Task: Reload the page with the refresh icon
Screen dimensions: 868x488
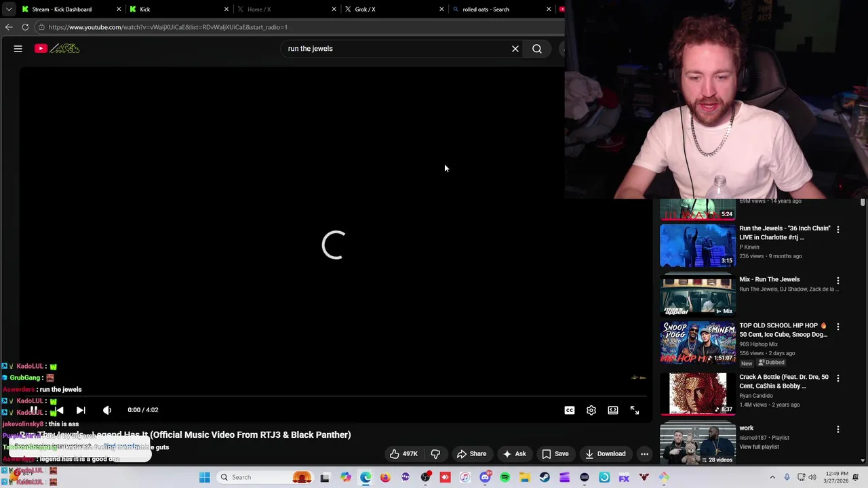Action: pyautogui.click(x=25, y=27)
